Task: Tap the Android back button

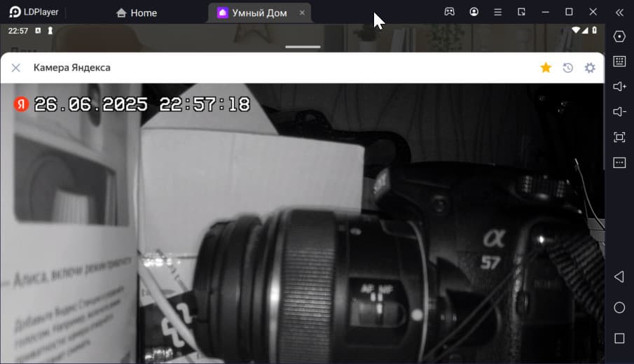Action: coord(619,276)
